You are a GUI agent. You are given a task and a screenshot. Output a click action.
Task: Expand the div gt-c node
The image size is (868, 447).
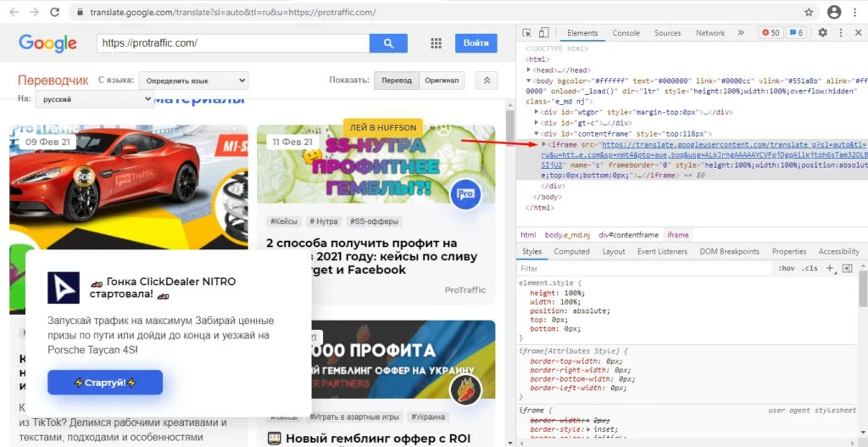pyautogui.click(x=537, y=123)
